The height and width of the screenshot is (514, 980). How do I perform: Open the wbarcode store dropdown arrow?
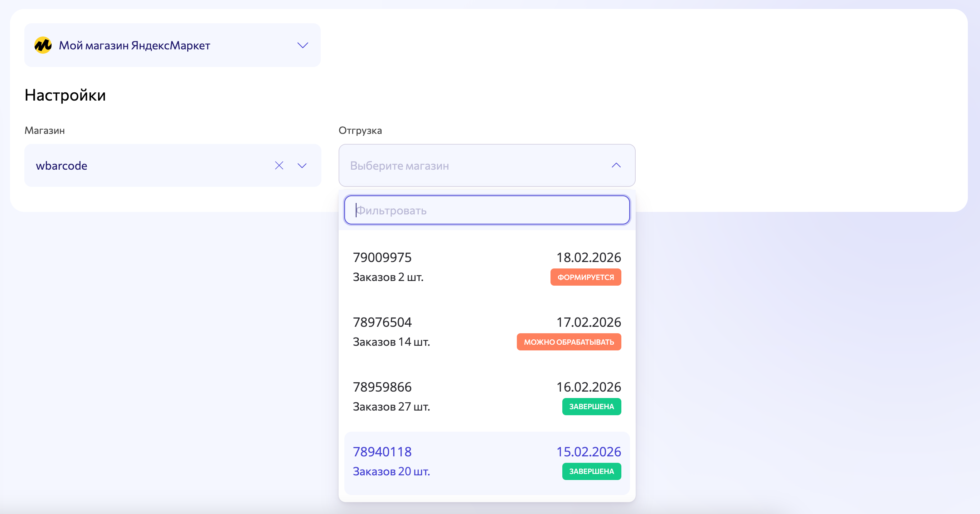[x=302, y=165]
